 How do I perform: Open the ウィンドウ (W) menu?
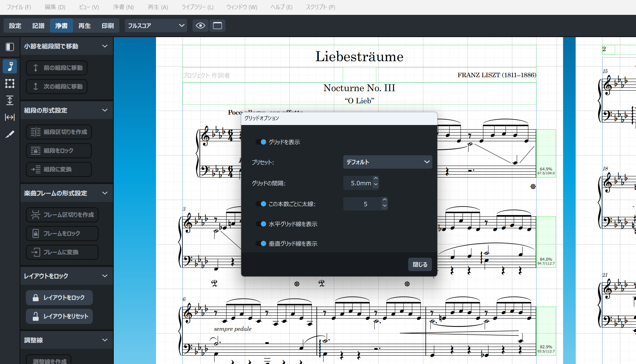[x=242, y=7]
